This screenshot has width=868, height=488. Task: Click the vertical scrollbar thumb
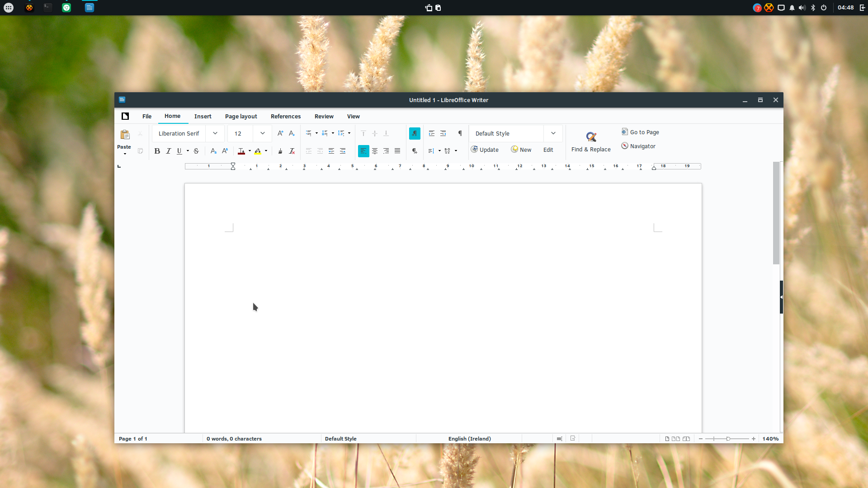pos(776,213)
